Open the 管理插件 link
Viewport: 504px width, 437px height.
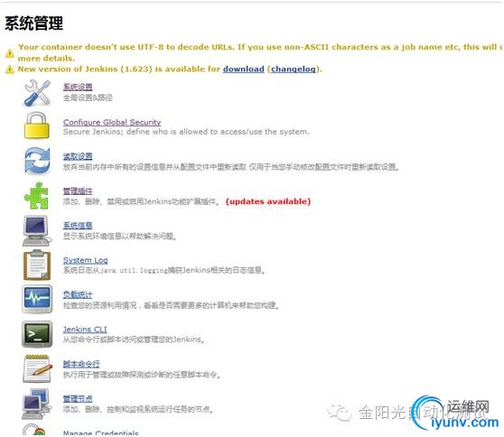click(78, 191)
